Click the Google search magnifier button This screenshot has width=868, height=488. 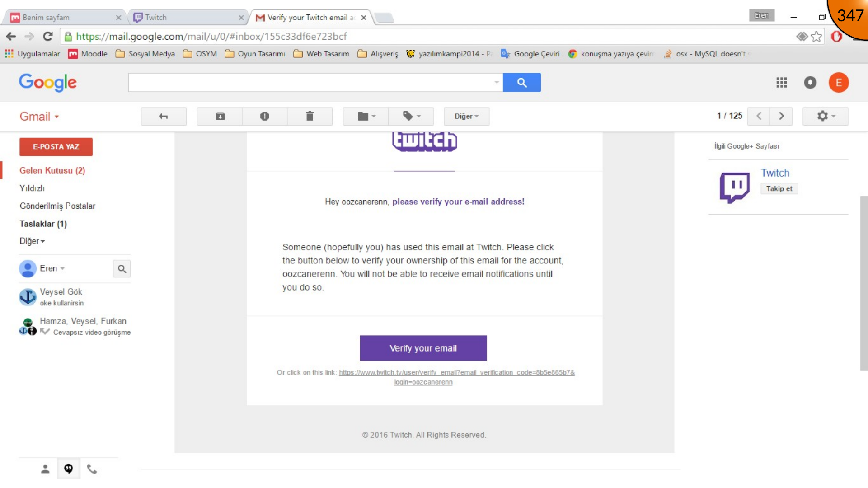tap(522, 82)
